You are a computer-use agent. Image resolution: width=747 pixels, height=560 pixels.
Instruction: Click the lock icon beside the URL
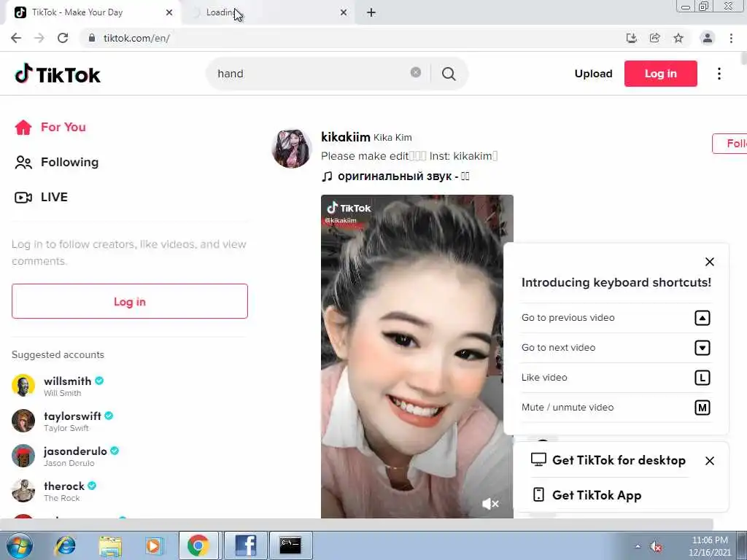point(91,38)
